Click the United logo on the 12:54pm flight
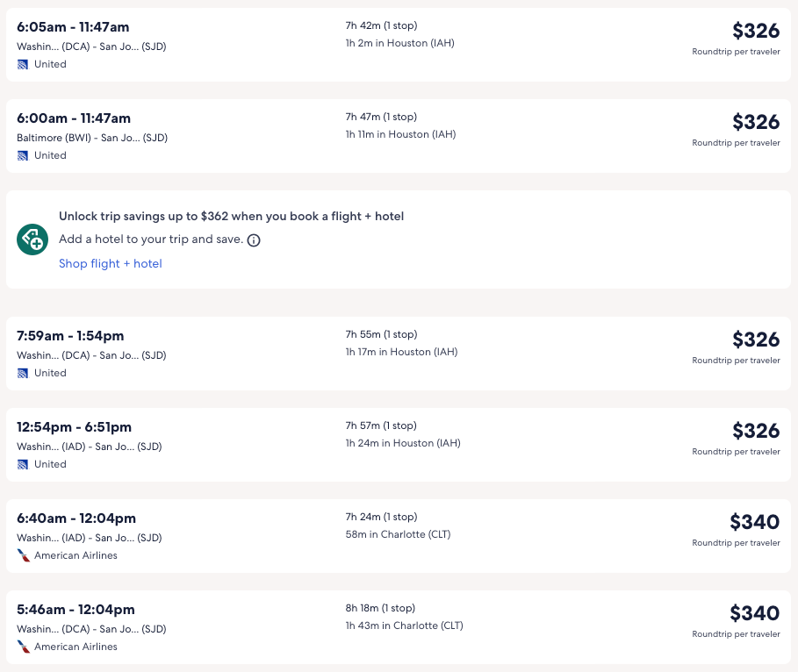The width and height of the screenshot is (798, 672). click(x=23, y=464)
